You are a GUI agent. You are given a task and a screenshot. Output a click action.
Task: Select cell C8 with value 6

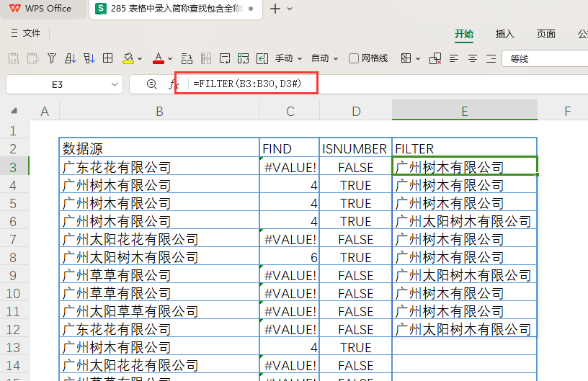289,257
